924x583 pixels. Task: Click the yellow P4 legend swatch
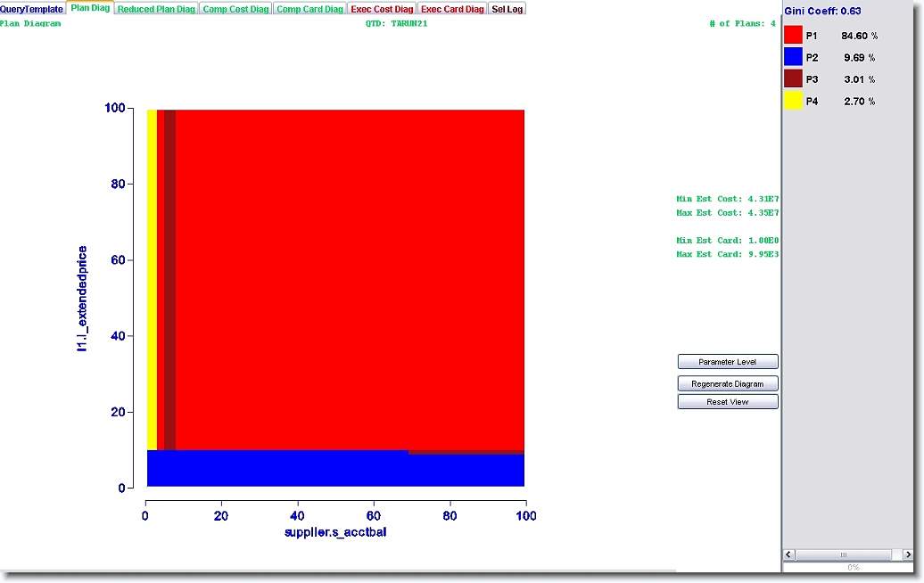point(793,101)
